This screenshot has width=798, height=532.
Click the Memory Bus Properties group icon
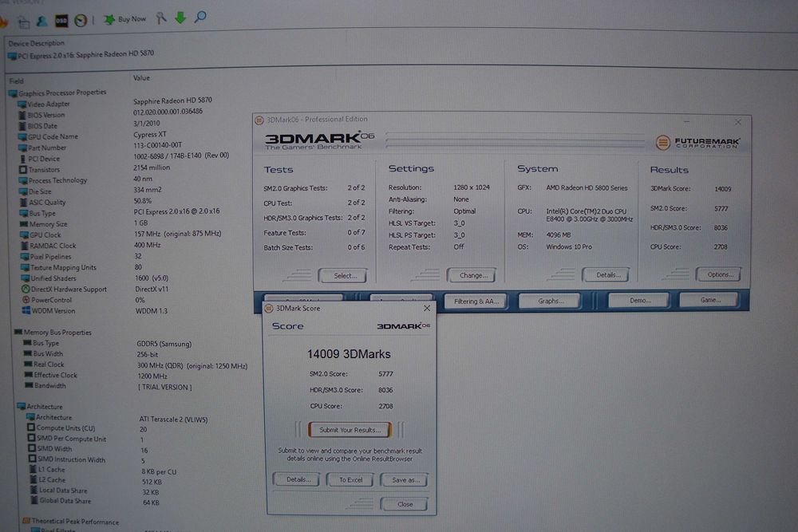click(18, 332)
